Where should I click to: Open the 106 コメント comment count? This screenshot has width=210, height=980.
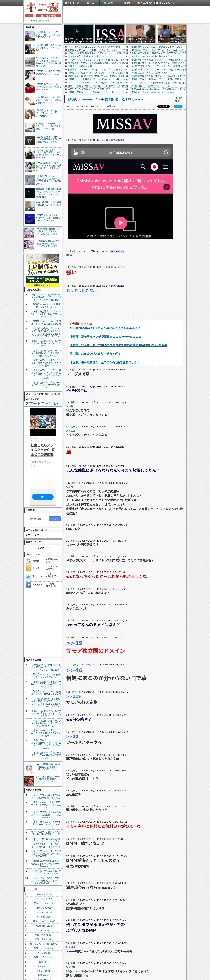click(x=179, y=99)
